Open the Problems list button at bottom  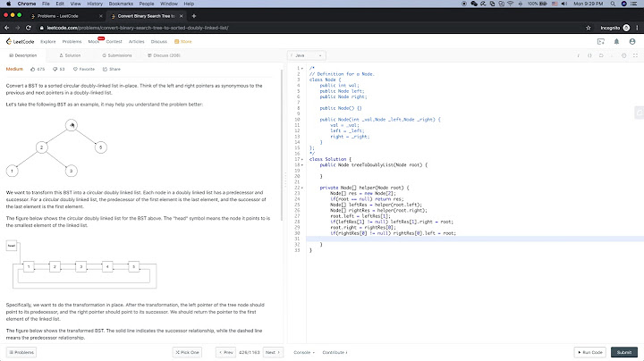pos(21,352)
